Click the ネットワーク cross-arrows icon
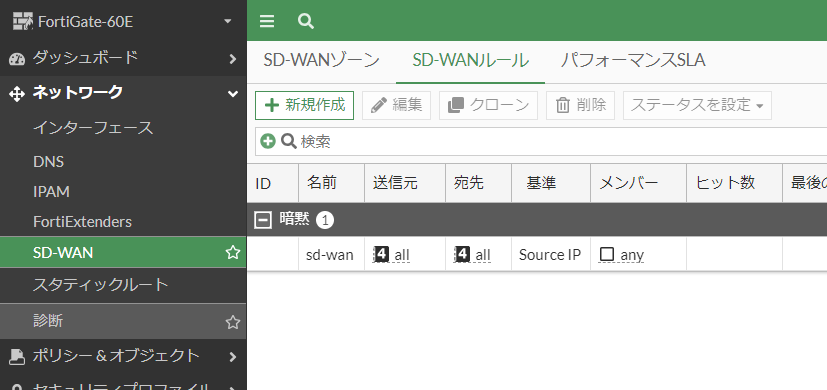The height and width of the screenshot is (390, 827). [x=17, y=94]
